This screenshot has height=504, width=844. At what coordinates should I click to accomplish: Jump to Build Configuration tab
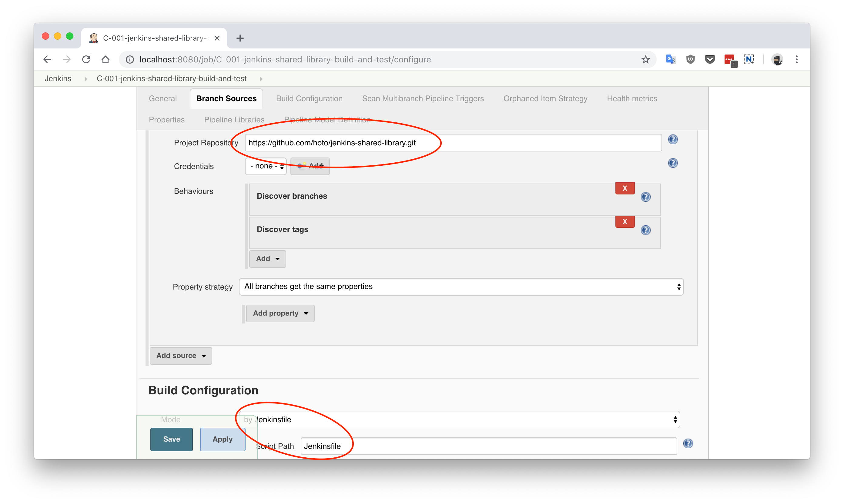(309, 98)
